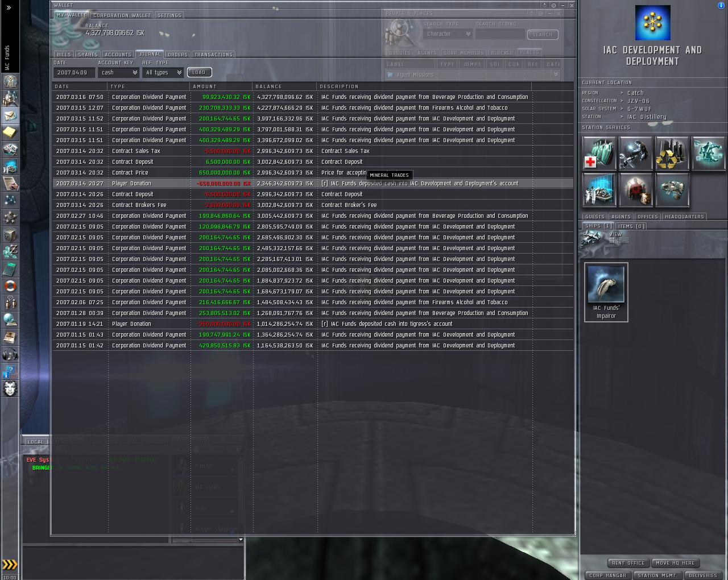
Task: Open the Deliveries button
Action: 703,575
